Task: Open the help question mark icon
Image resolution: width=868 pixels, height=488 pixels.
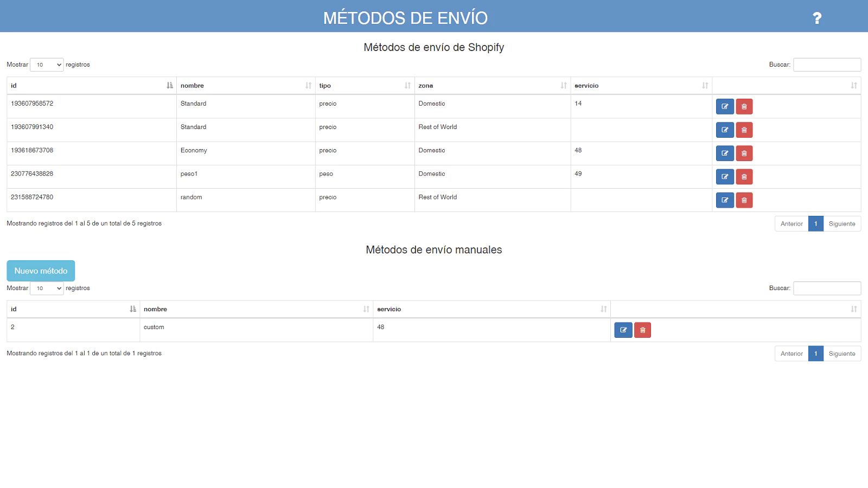Action: pyautogui.click(x=817, y=18)
